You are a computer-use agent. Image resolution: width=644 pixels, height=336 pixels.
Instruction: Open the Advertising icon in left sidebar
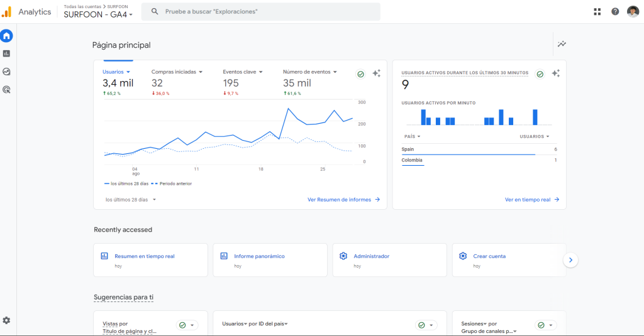6,90
